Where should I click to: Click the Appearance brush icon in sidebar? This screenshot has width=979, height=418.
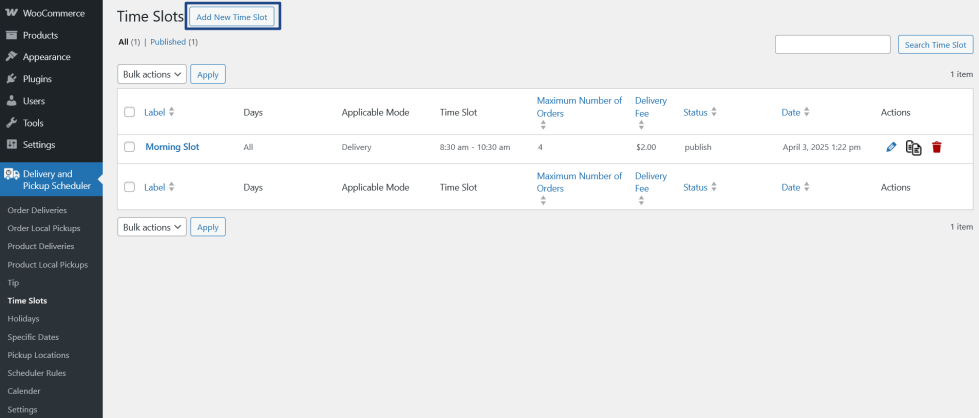(x=11, y=57)
